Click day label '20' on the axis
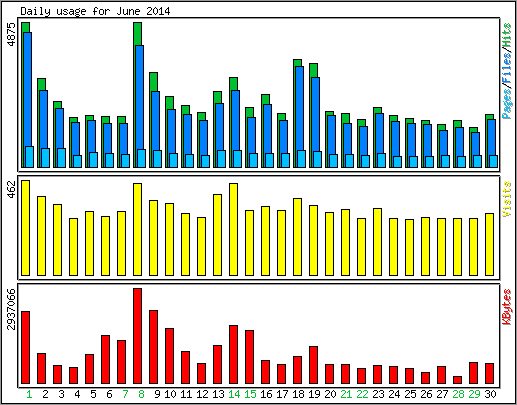517x405 pixels. 330,394
